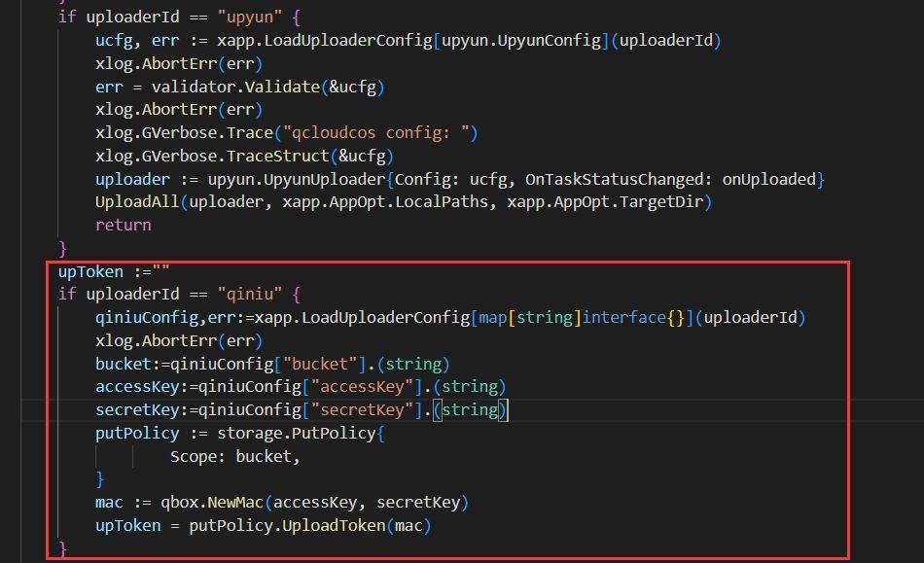Viewport: 924px width, 563px height.
Task: Click the ["bucket"] map key string
Action: pyautogui.click(x=321, y=364)
